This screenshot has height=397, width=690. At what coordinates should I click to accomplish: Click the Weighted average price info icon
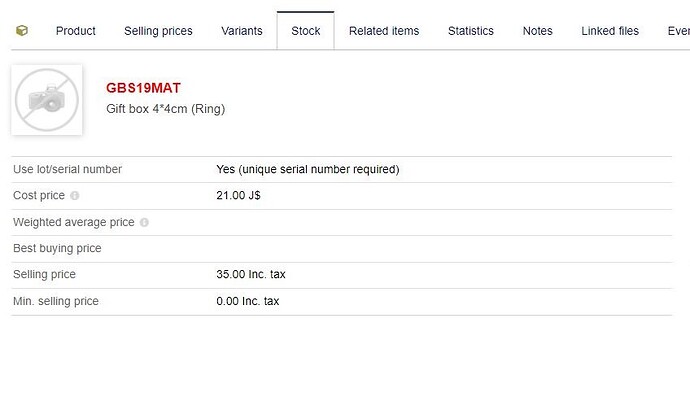click(144, 222)
